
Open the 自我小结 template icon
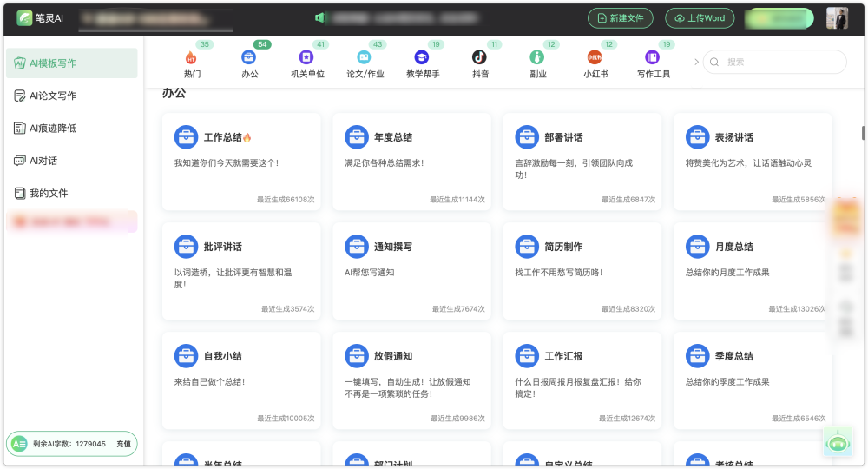point(186,356)
